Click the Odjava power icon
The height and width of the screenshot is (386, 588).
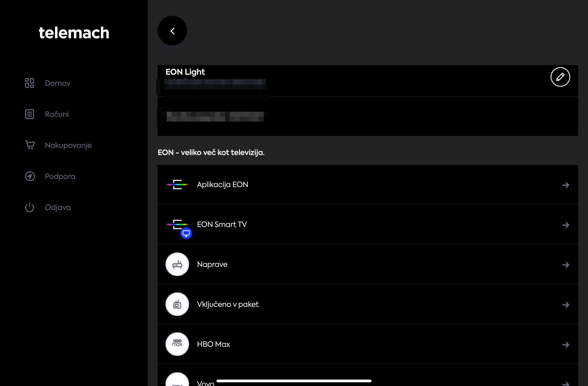(x=29, y=207)
